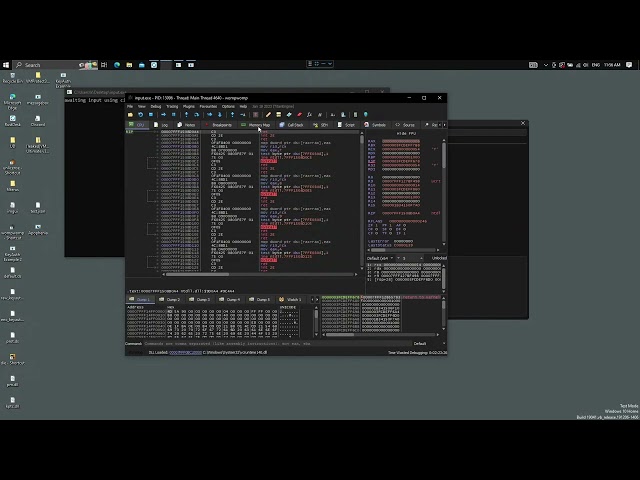Start trace over via the toolbar icon

pos(220,115)
